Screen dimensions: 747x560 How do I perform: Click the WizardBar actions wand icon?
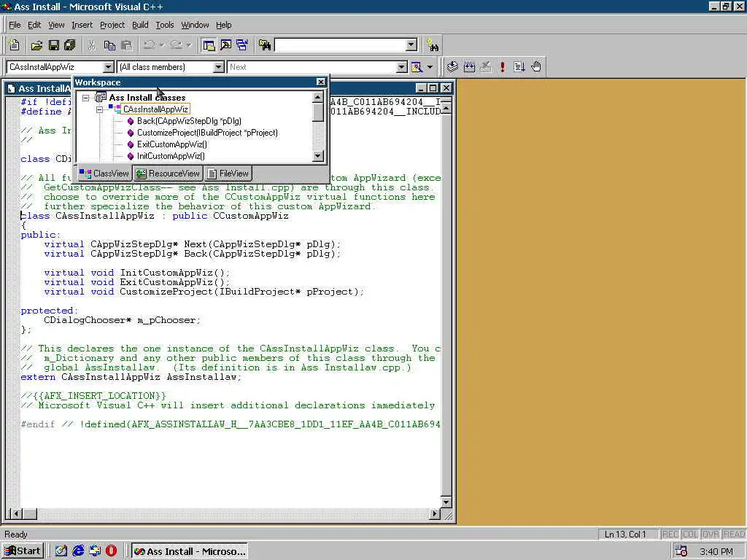click(x=417, y=67)
